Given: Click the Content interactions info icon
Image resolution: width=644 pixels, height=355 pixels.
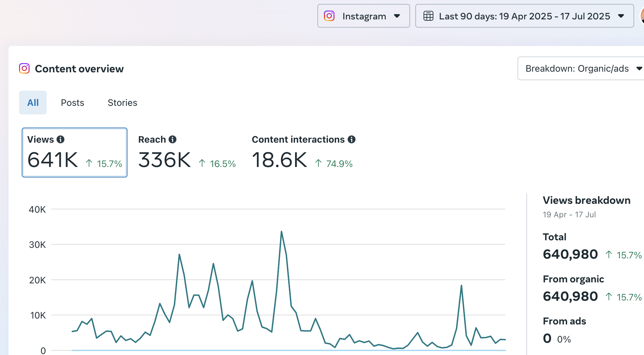Looking at the screenshot, I should click(352, 139).
